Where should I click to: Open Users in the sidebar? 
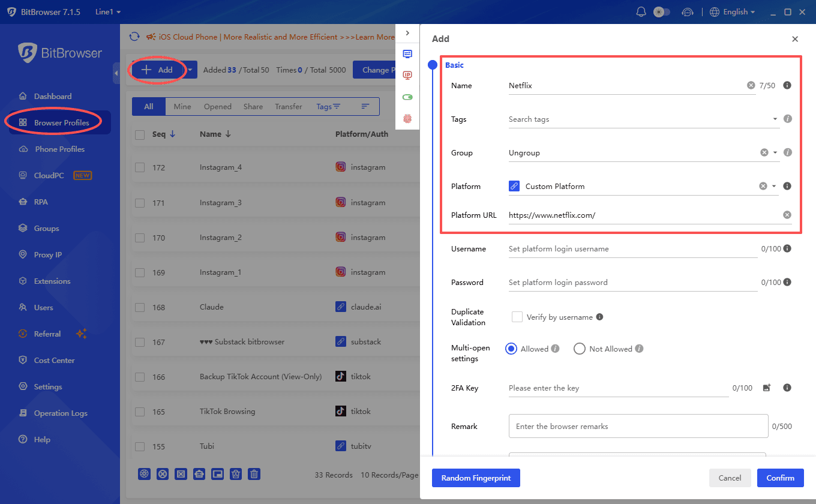[x=43, y=307]
